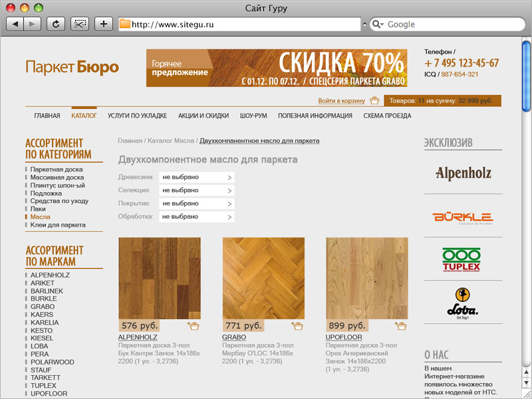The width and height of the screenshot is (532, 399).
Task: Click the basket icon beside Войти в корзину
Action: (x=374, y=100)
